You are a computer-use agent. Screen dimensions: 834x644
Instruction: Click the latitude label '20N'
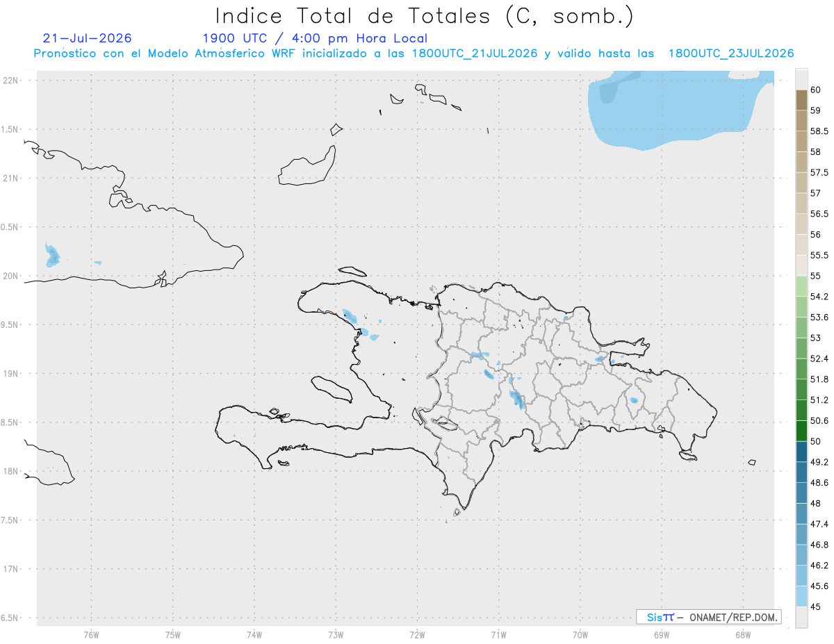[x=11, y=276]
